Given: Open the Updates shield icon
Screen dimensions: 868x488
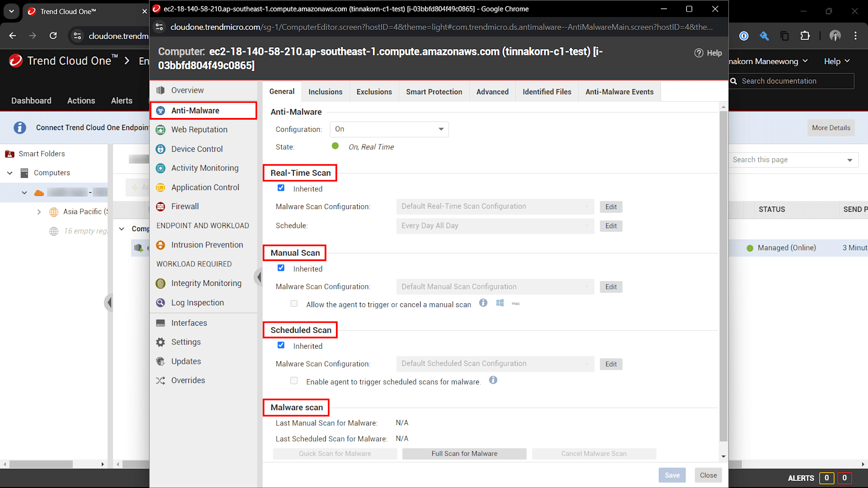Looking at the screenshot, I should point(161,361).
